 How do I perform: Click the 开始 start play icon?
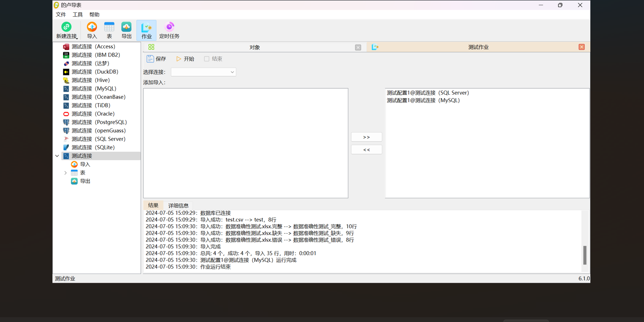coord(179,59)
